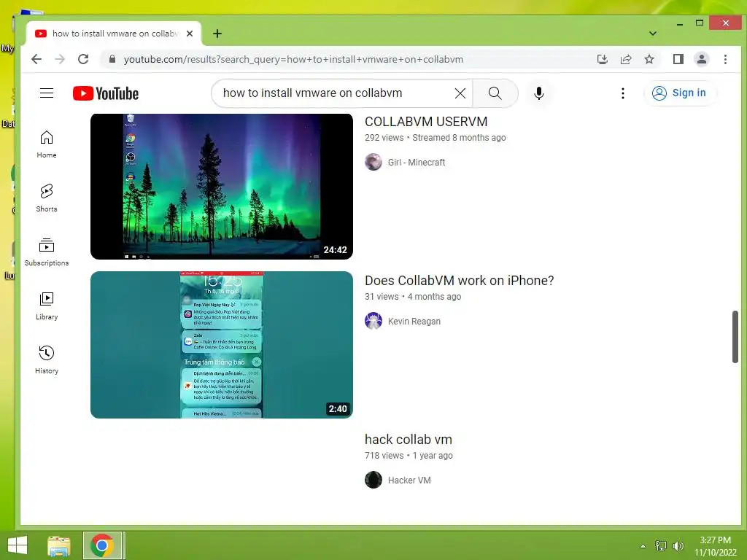Open Subscriptions in the sidebar
This screenshot has height=560, width=747.
tap(47, 252)
